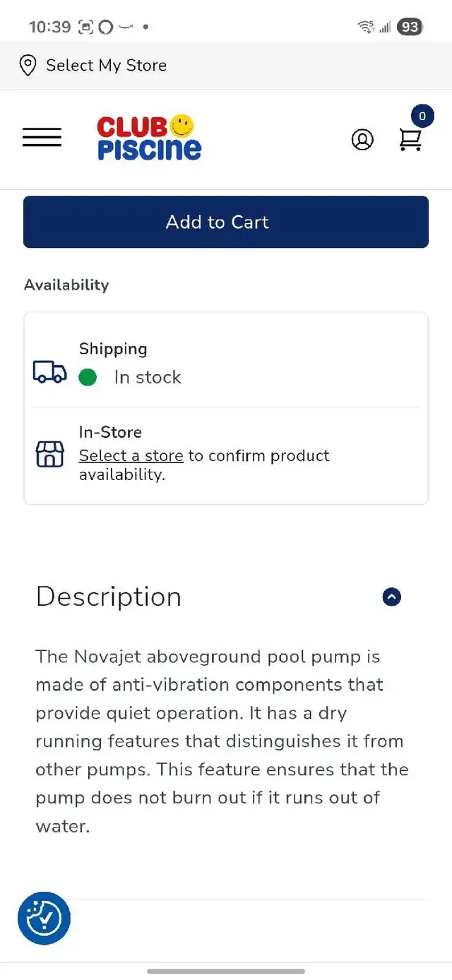This screenshot has width=452, height=980.
Task: Tap the location pin icon
Action: click(28, 66)
